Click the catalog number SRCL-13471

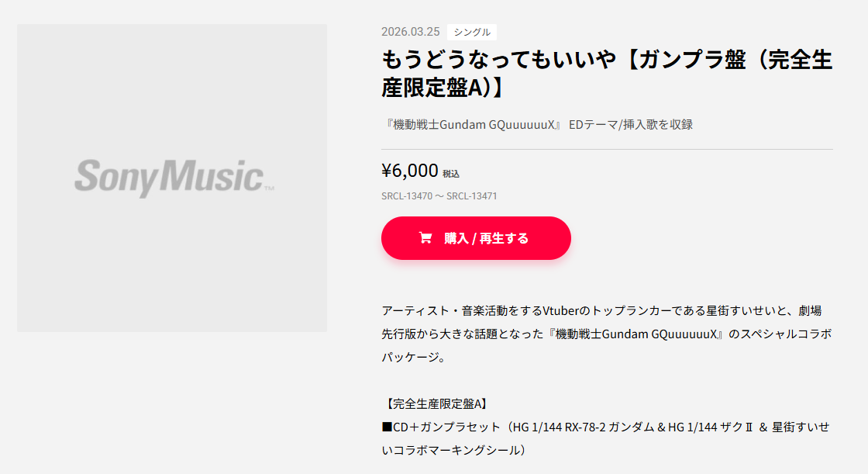(472, 196)
